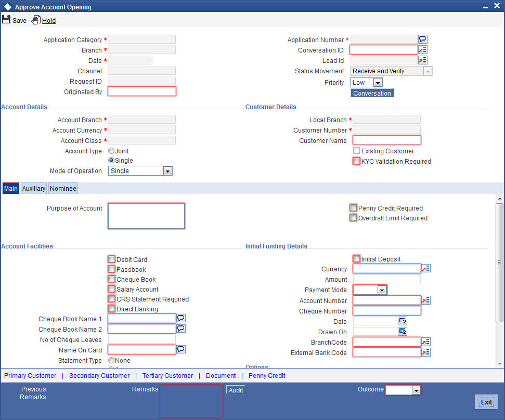
Task: Click the scrollbar up arrow
Action: pos(499,198)
